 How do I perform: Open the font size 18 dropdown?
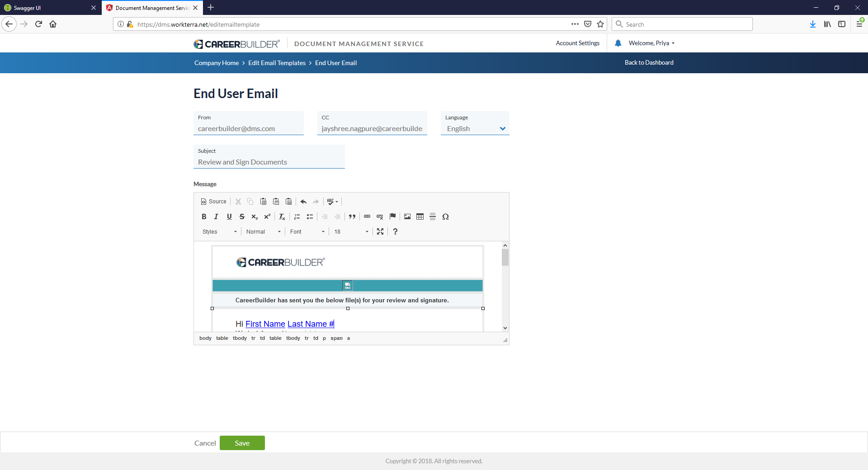(351, 231)
